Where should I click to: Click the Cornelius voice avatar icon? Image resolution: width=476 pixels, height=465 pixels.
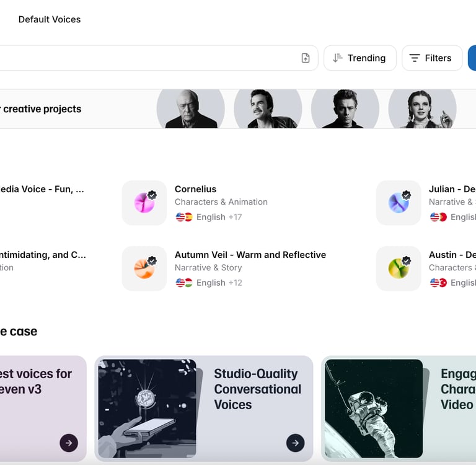(x=144, y=203)
